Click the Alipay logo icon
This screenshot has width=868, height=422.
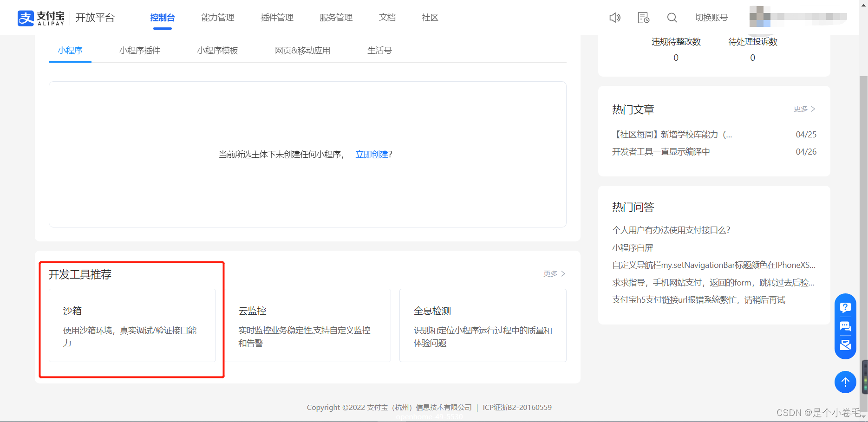[26, 18]
